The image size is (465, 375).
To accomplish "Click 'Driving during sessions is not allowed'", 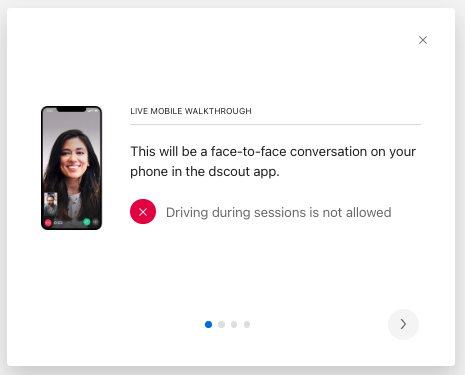I will 279,212.
